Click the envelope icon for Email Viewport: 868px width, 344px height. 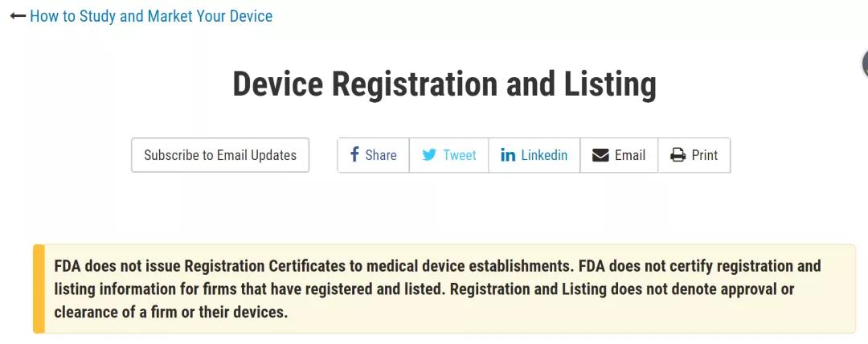(600, 155)
